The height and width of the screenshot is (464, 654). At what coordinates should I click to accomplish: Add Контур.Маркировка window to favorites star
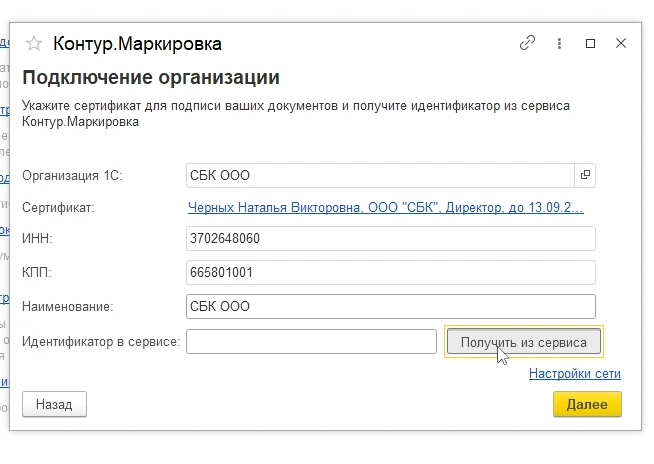pos(34,43)
